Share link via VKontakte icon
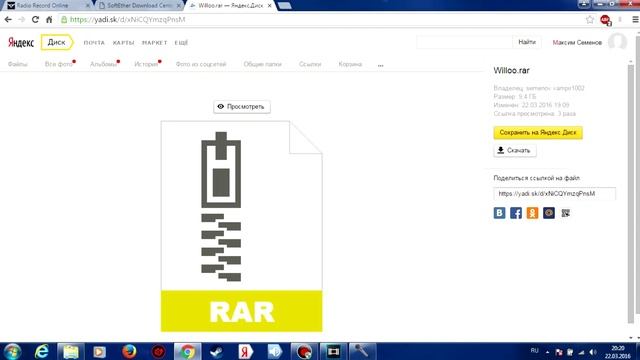This screenshot has width=640, height=360. tap(499, 213)
